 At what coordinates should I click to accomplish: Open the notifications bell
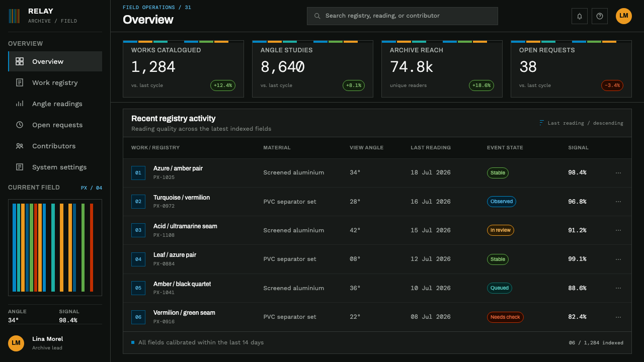[x=580, y=16]
